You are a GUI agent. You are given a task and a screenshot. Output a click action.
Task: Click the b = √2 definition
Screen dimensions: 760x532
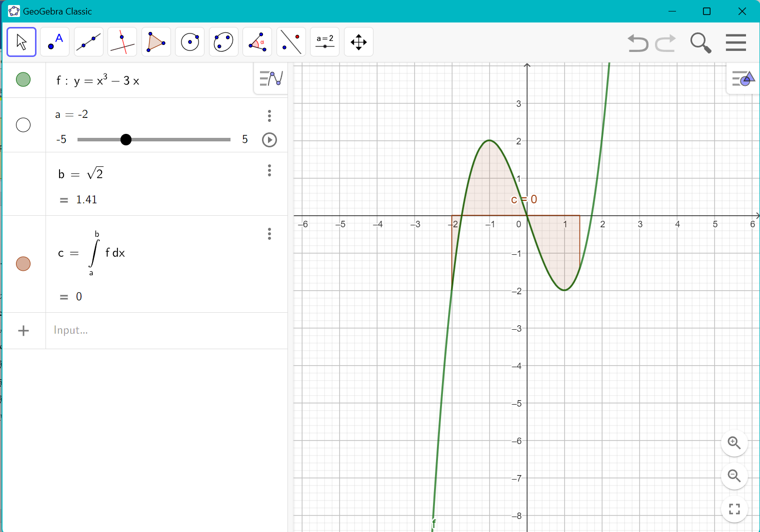tap(80, 173)
